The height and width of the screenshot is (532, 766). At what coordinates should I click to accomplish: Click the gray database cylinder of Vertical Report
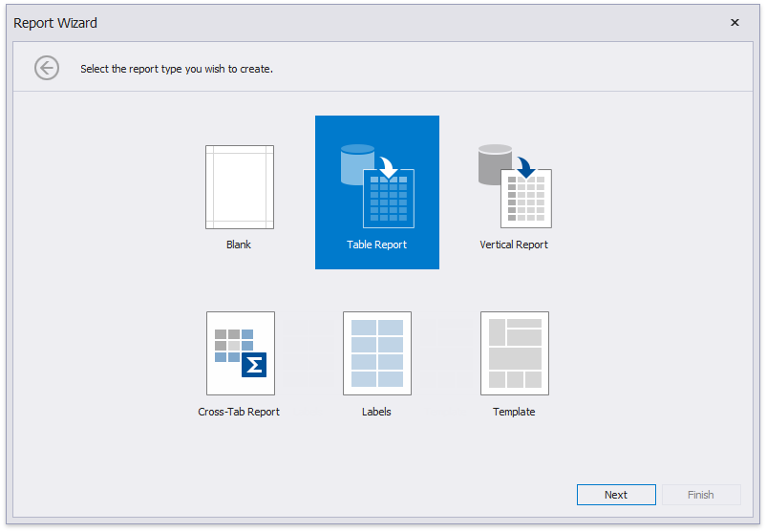(495, 164)
